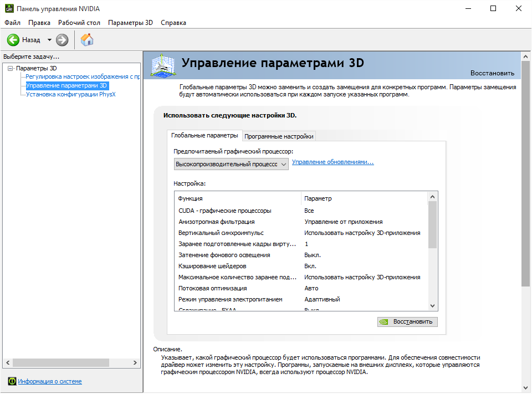Open Информация о системе link
532x394 pixels.
click(x=50, y=381)
